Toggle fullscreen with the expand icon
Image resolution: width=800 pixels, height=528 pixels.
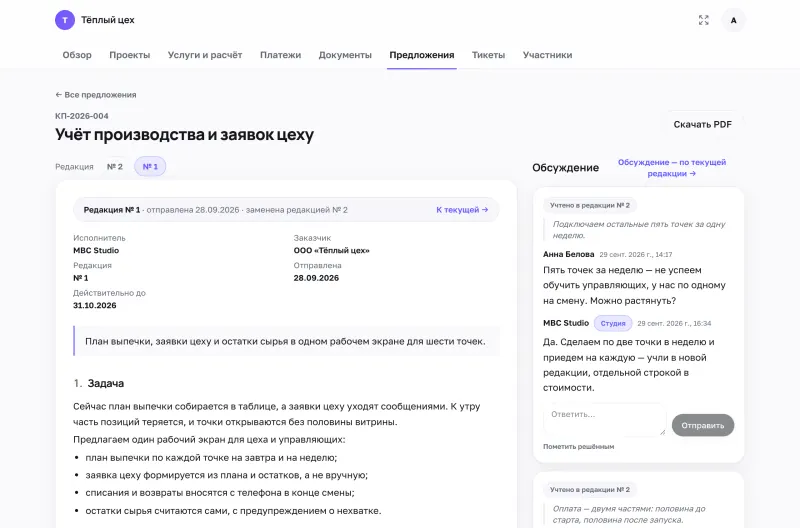704,20
